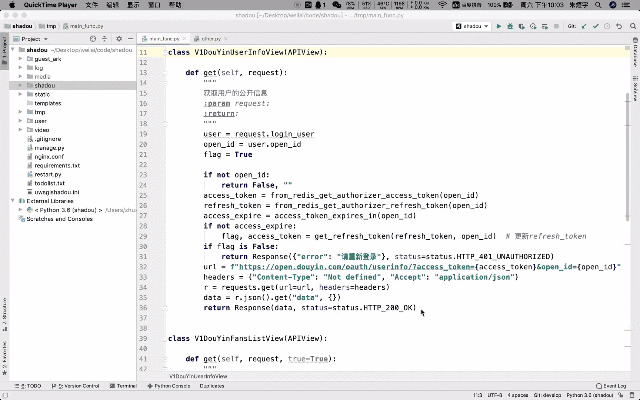Click the Python 3.6 interpreter status widget
640x400 pixels.
coord(590,395)
